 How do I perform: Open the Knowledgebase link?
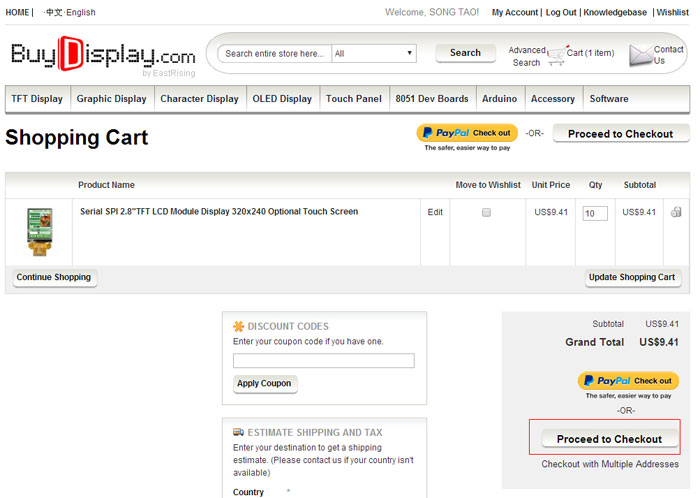(x=615, y=12)
